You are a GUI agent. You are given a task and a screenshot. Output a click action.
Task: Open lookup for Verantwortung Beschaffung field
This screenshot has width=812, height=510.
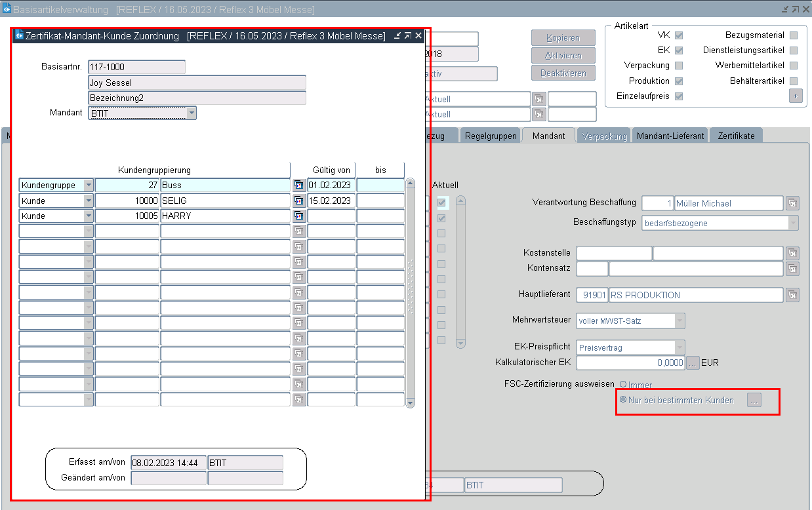pyautogui.click(x=793, y=203)
